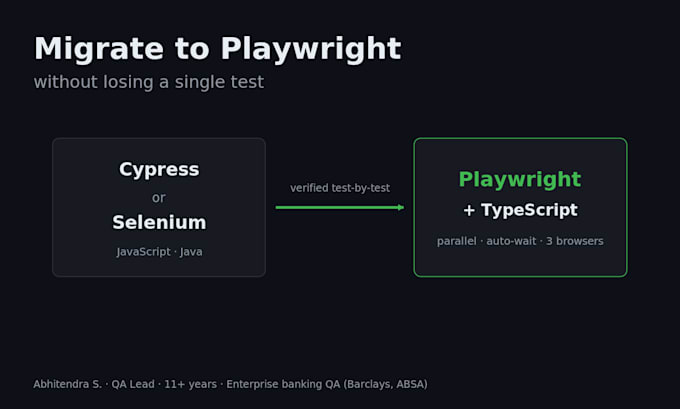Click the JavaScript · Java caption

tap(159, 252)
